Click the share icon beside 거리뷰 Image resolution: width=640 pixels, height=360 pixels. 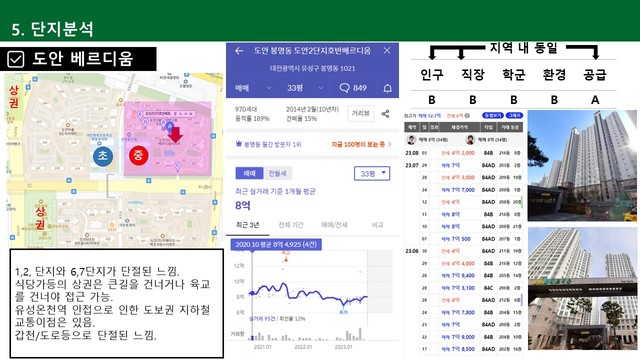385,114
